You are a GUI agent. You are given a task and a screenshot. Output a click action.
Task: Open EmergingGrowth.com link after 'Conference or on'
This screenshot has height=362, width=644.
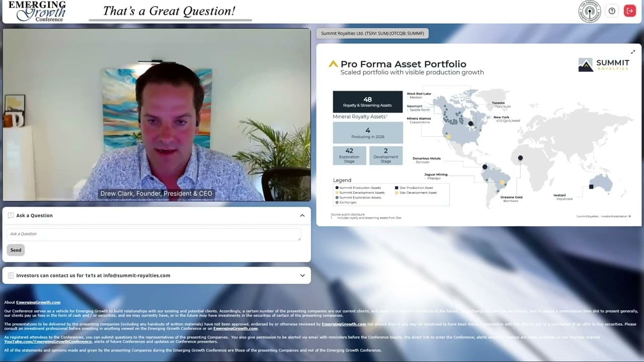235,329
